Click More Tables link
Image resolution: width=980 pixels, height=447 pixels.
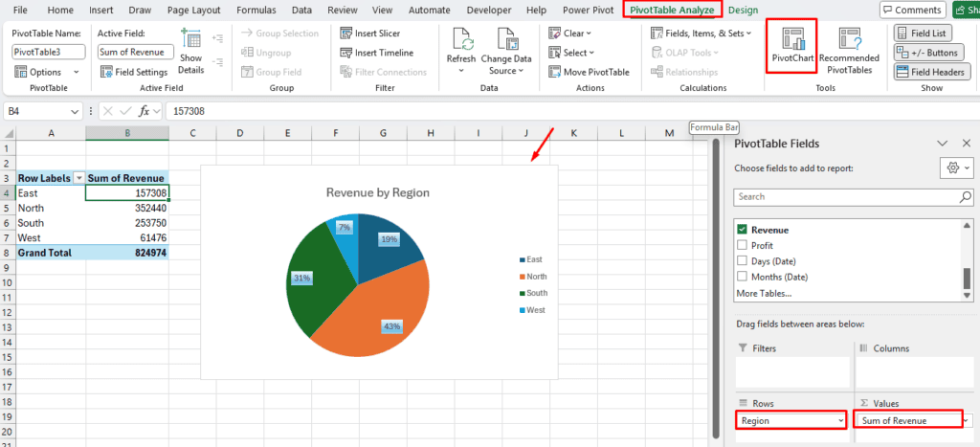pyautogui.click(x=764, y=293)
